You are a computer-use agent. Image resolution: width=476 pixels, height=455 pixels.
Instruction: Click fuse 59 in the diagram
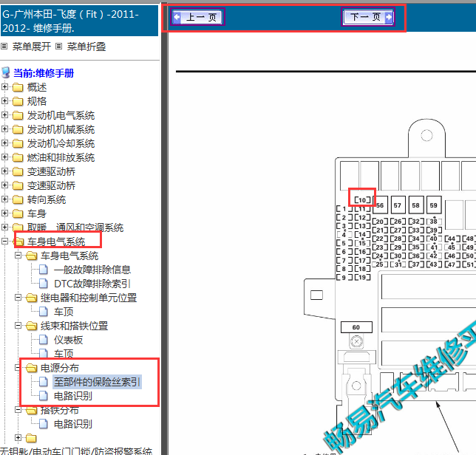coord(434,205)
